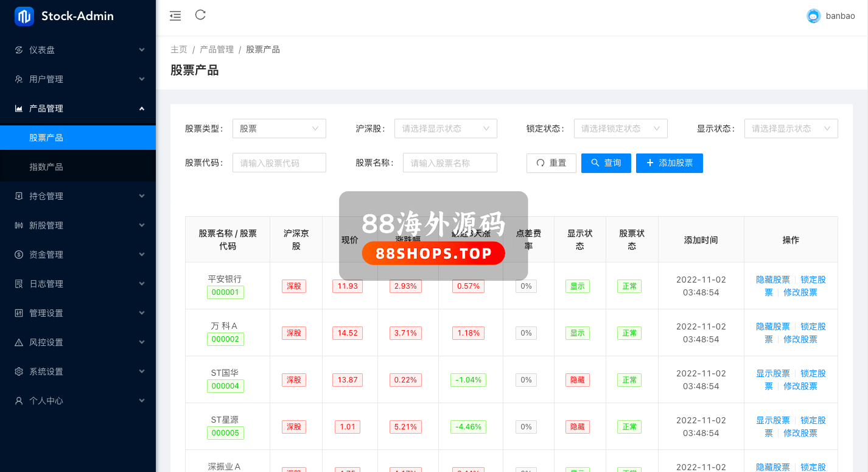Click the refresh icon in top bar
The image size is (868, 472).
[x=200, y=15]
